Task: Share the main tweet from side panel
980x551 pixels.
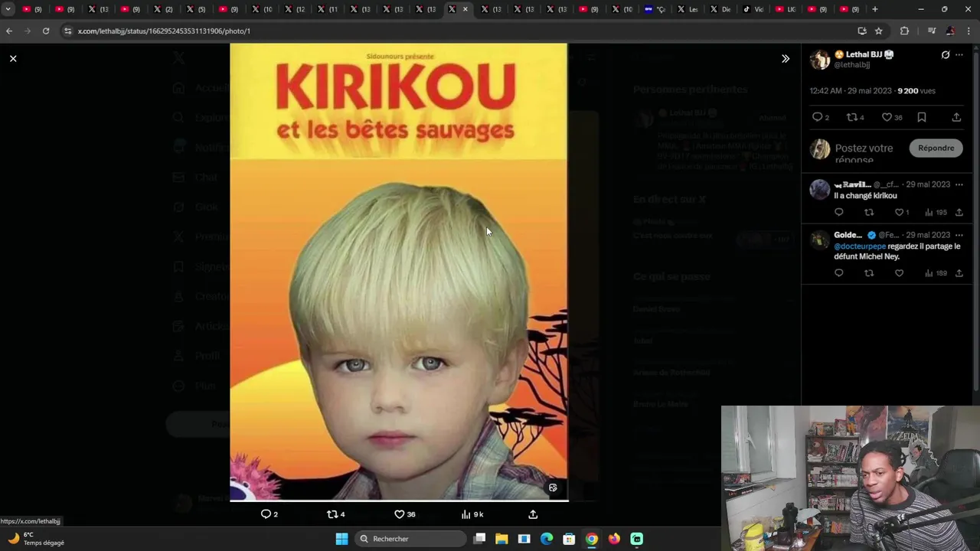Action: [956, 117]
